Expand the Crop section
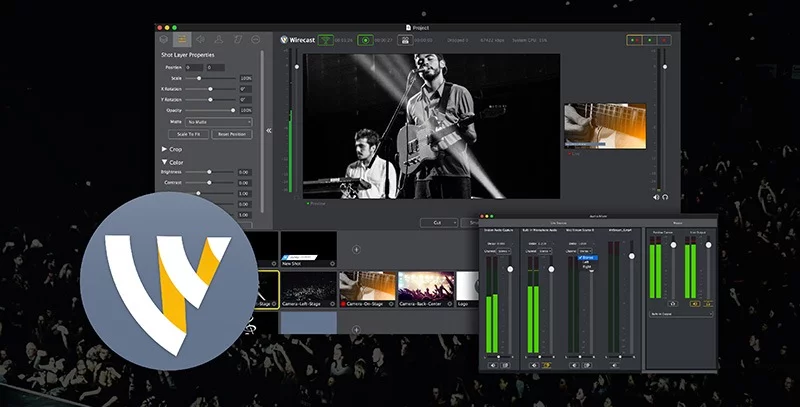Image resolution: width=800 pixels, height=407 pixels. pos(164,149)
